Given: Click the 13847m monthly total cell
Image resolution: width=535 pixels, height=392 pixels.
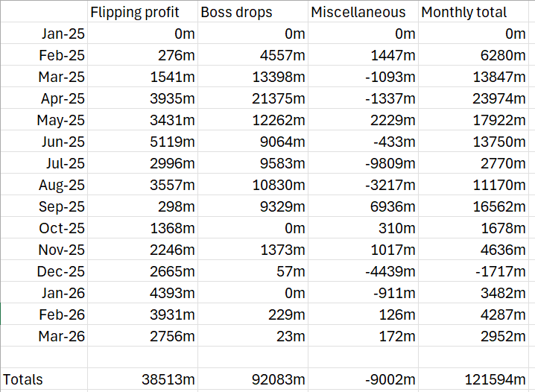Looking at the screenshot, I should point(473,77).
